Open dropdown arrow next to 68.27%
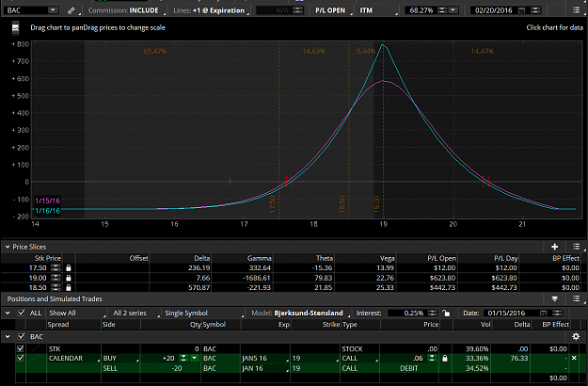This screenshot has height=386, width=588. tap(453, 10)
